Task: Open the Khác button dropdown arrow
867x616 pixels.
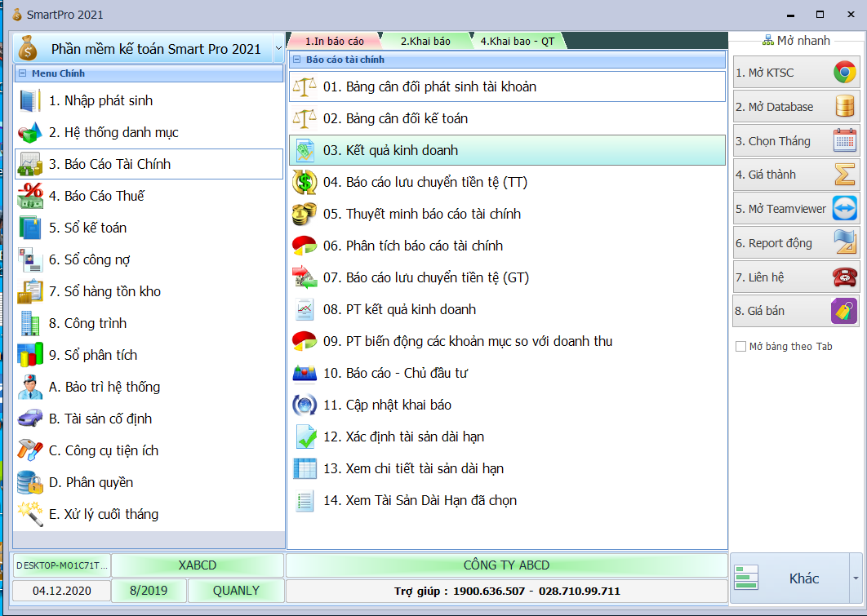Action: 856,578
